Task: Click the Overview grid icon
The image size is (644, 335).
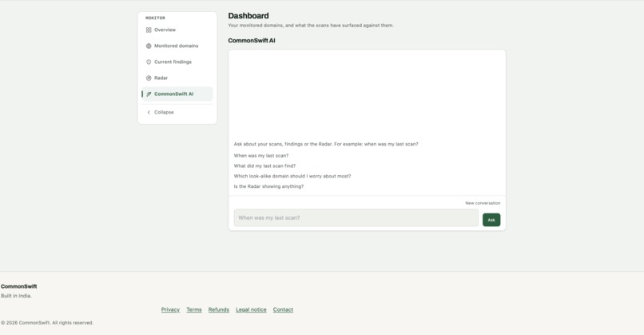Action: 149,30
